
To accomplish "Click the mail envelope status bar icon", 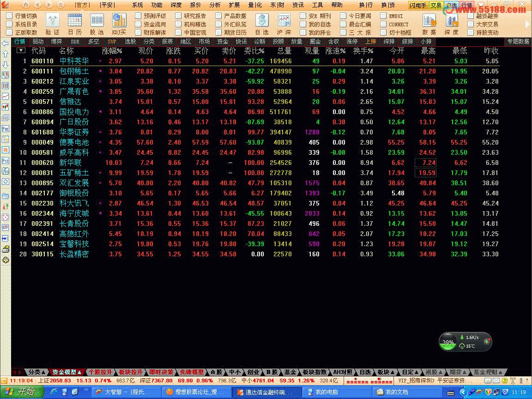I will point(496,381).
